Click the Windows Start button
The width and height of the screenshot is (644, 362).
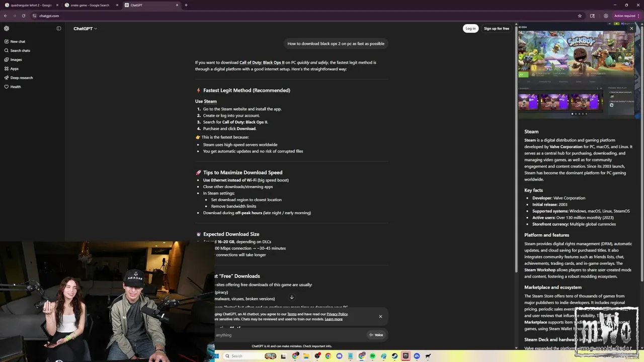(x=217, y=356)
